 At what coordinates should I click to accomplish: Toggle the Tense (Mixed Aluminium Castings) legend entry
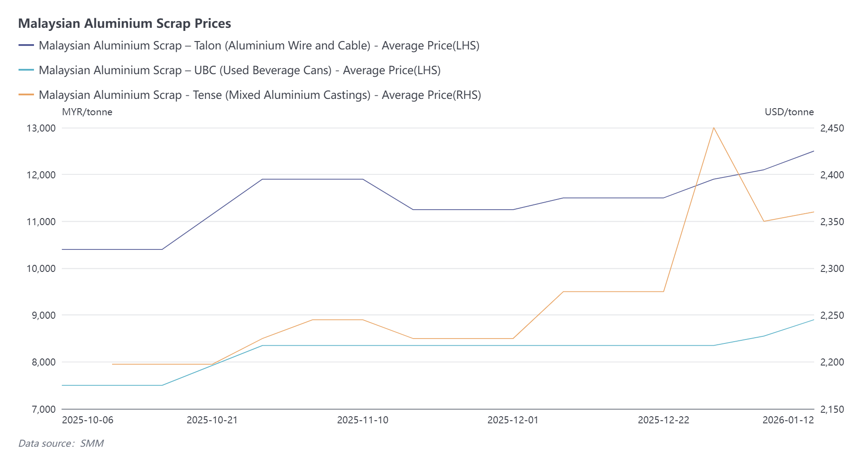click(259, 95)
